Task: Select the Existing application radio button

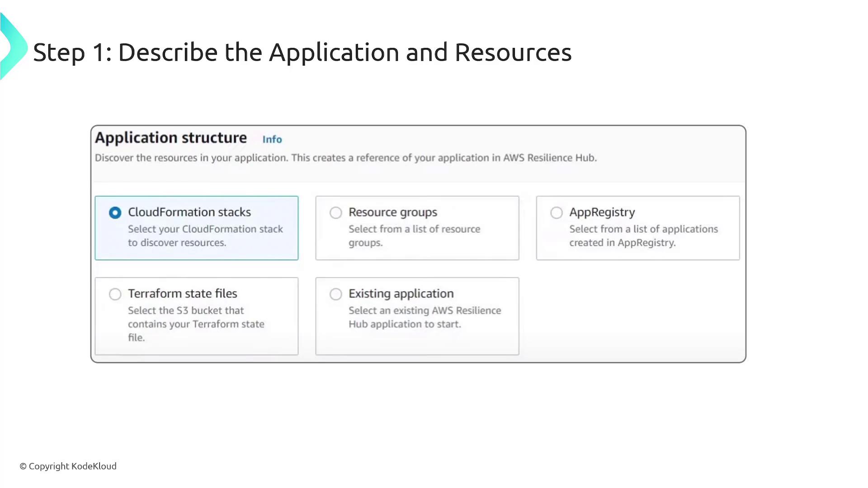Action: [x=335, y=294]
